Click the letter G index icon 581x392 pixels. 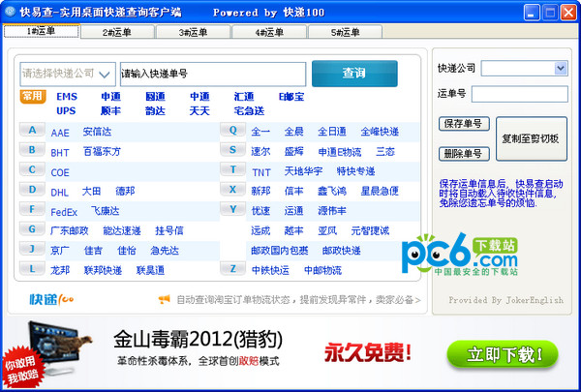[x=32, y=229]
